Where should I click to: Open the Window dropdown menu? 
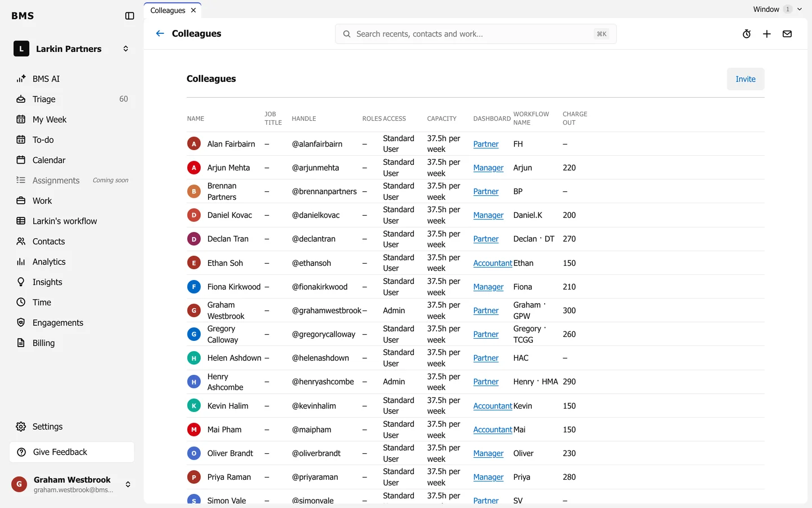point(777,9)
